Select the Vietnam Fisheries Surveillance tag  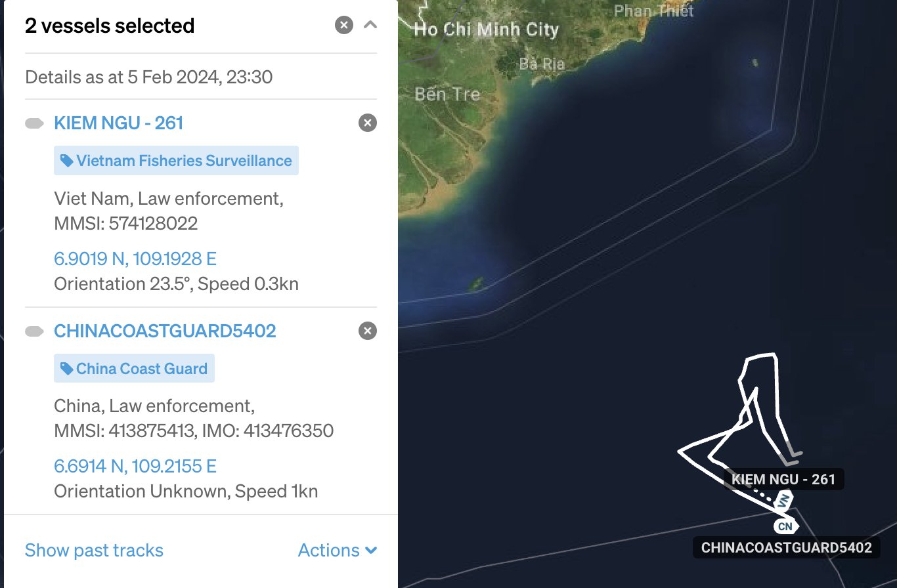point(176,161)
